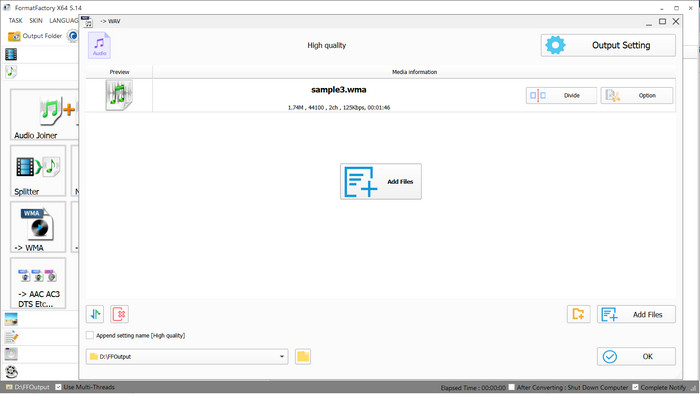Open the Video category film icon

[x=11, y=54]
